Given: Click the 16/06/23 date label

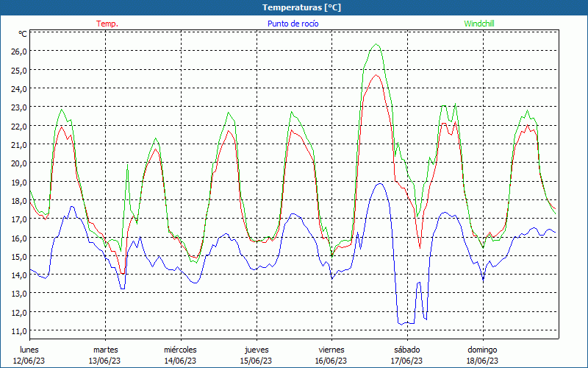Looking at the screenshot, I should [331, 361].
